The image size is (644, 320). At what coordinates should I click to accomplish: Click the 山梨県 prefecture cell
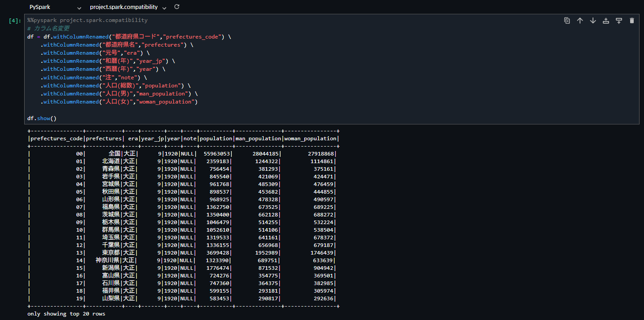[111, 298]
